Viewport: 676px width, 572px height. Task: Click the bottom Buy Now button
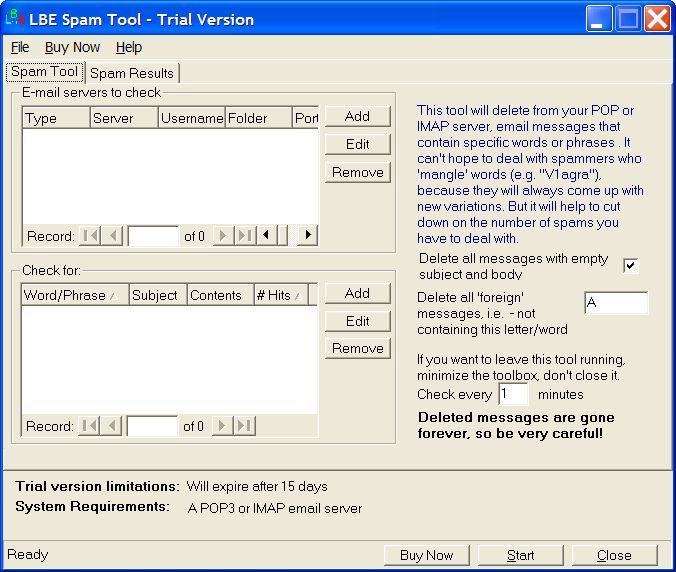(x=426, y=555)
